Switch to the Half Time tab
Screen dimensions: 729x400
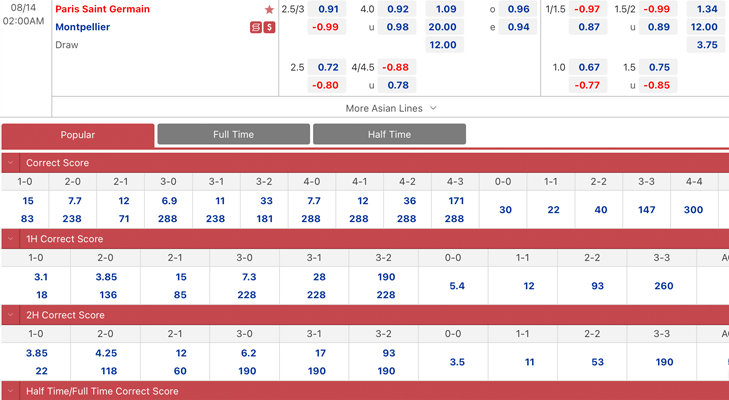tap(389, 134)
